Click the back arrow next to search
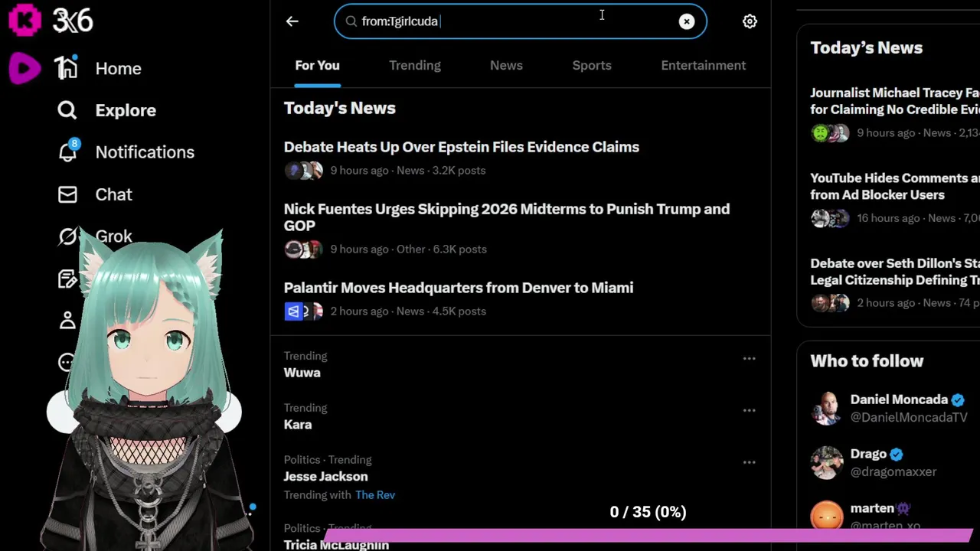 [292, 21]
